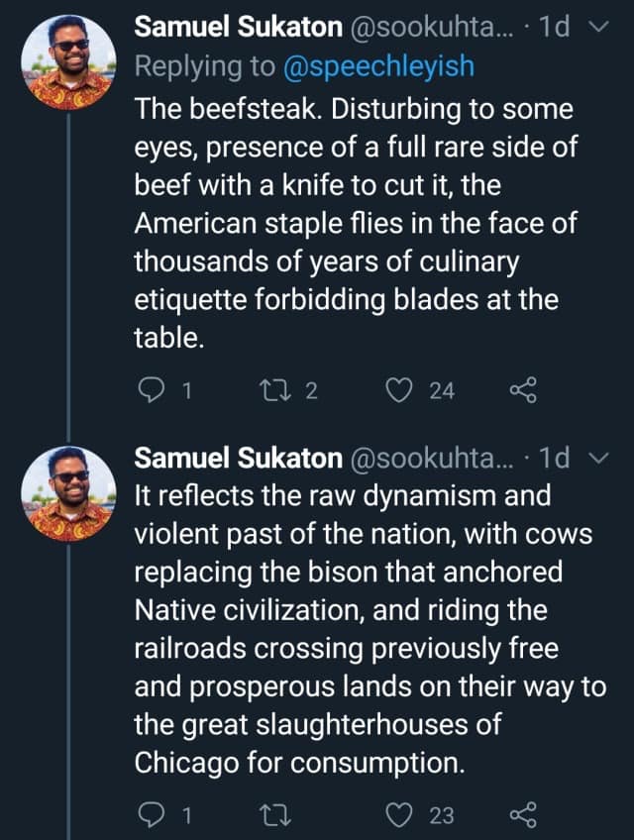The height and width of the screenshot is (840, 634).
Task: Like the slaughterhouses of Chicago tweet
Action: click(400, 815)
